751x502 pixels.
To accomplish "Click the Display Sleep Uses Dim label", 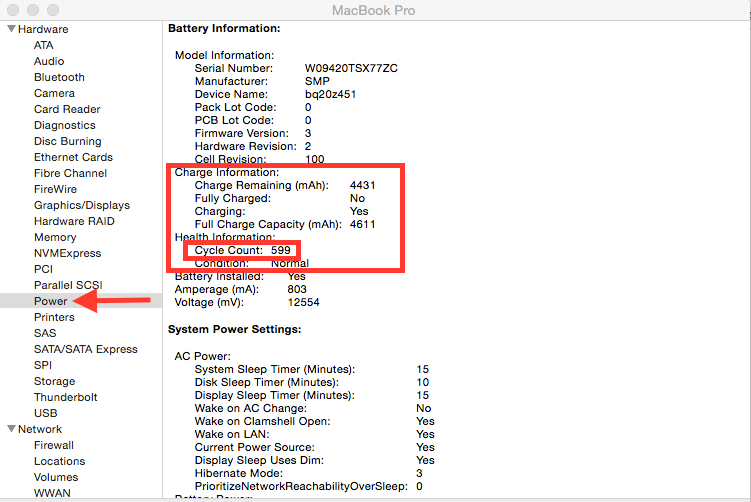I will coord(259,460).
